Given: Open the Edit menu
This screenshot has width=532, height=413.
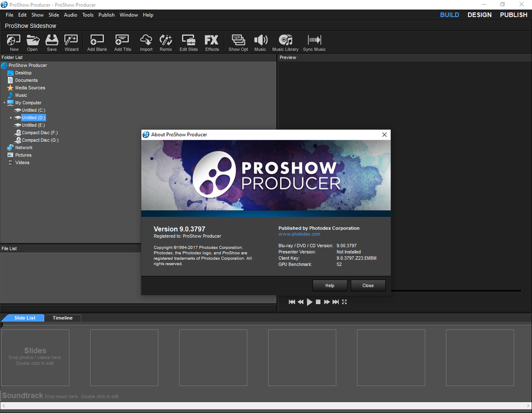Looking at the screenshot, I should coord(22,15).
